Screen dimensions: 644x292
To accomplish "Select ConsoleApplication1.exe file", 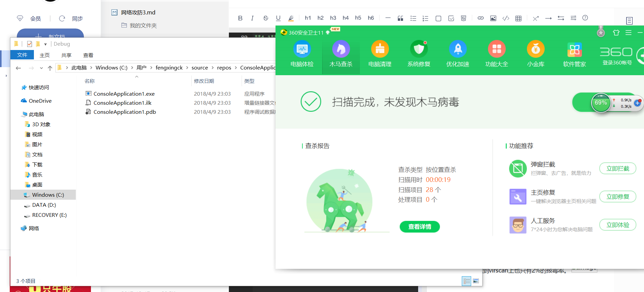I will 124,94.
